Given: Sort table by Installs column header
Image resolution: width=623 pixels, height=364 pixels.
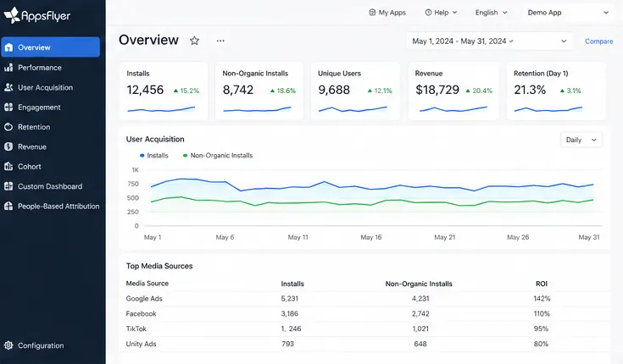Looking at the screenshot, I should 292,284.
